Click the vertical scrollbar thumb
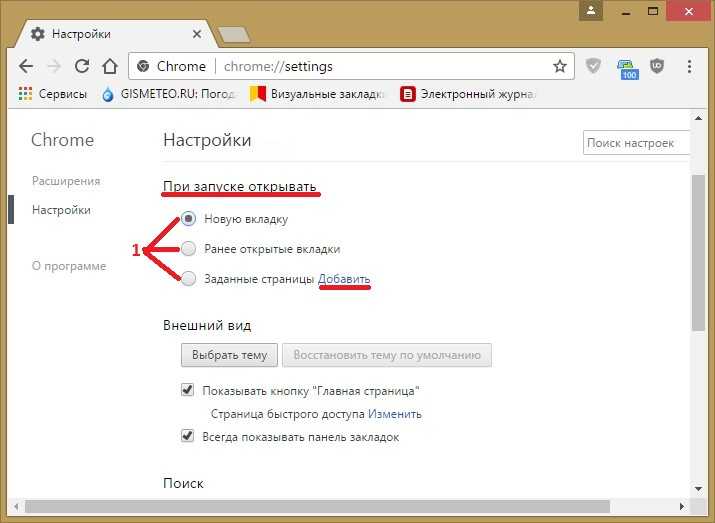 point(698,253)
